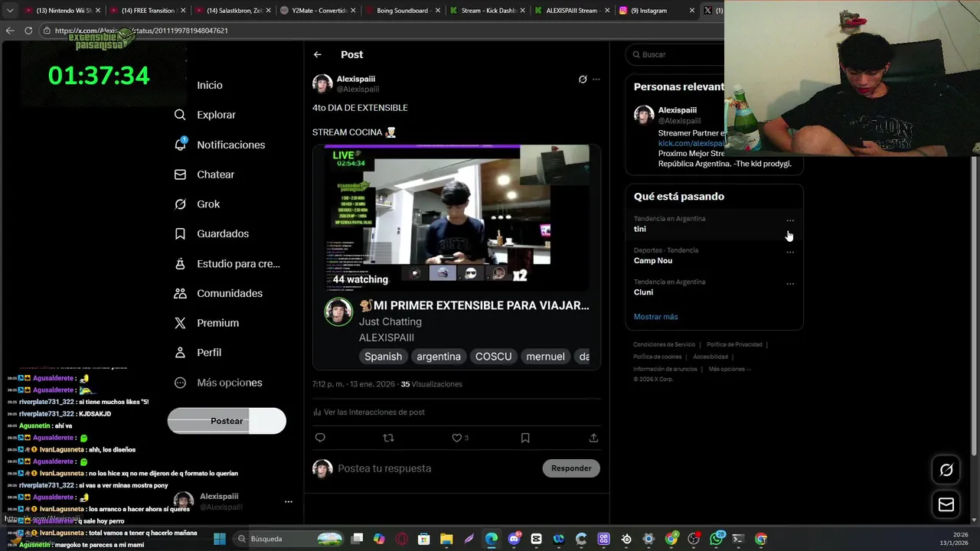Open the Windows Start menu
Screen dimensions: 980x551
click(220, 539)
